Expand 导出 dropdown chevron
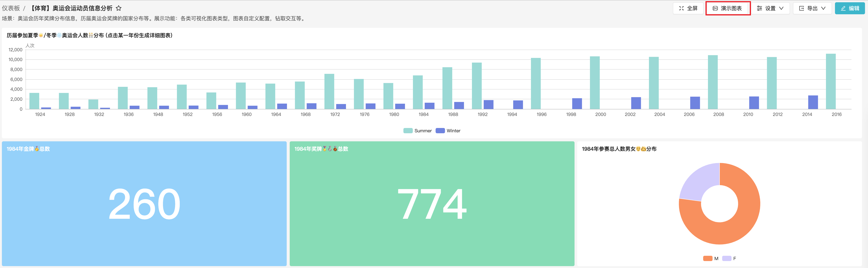Viewport: 868px width, 268px height. coord(824,8)
